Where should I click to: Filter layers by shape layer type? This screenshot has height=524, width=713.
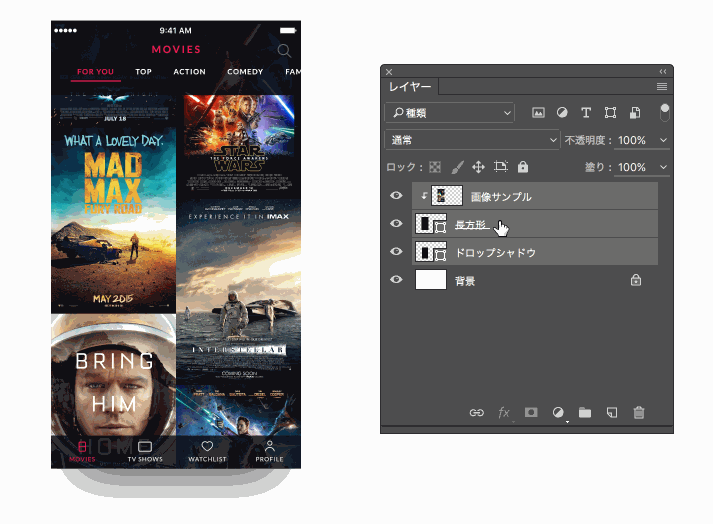(610, 113)
